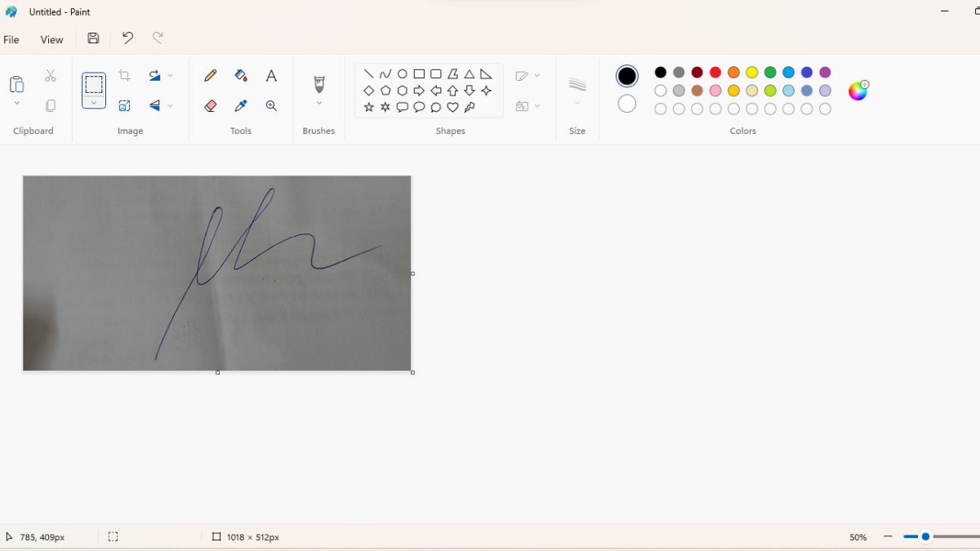Expand the Paste options chevron
The image size is (980, 551).
[x=16, y=104]
